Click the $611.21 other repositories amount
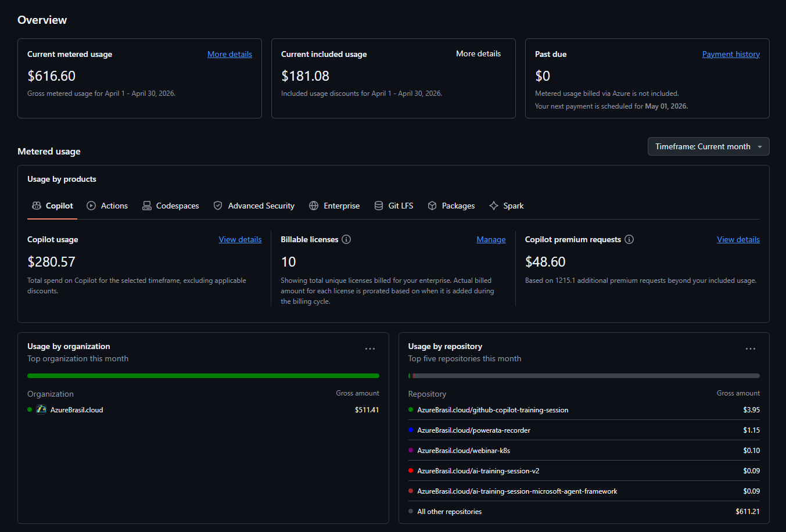The height and width of the screenshot is (532, 786). click(748, 512)
